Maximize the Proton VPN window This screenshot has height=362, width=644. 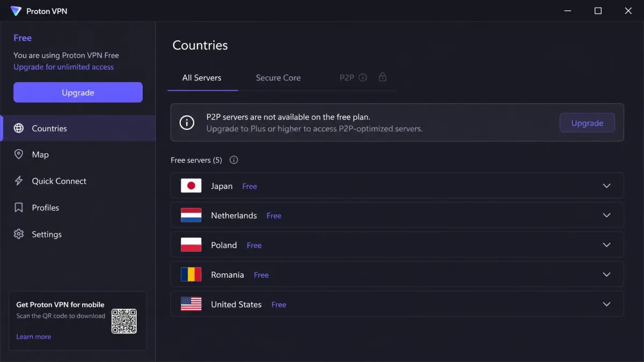[598, 11]
